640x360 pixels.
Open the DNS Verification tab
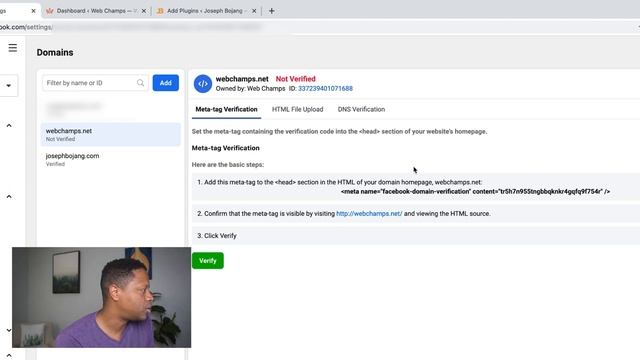tap(361, 109)
